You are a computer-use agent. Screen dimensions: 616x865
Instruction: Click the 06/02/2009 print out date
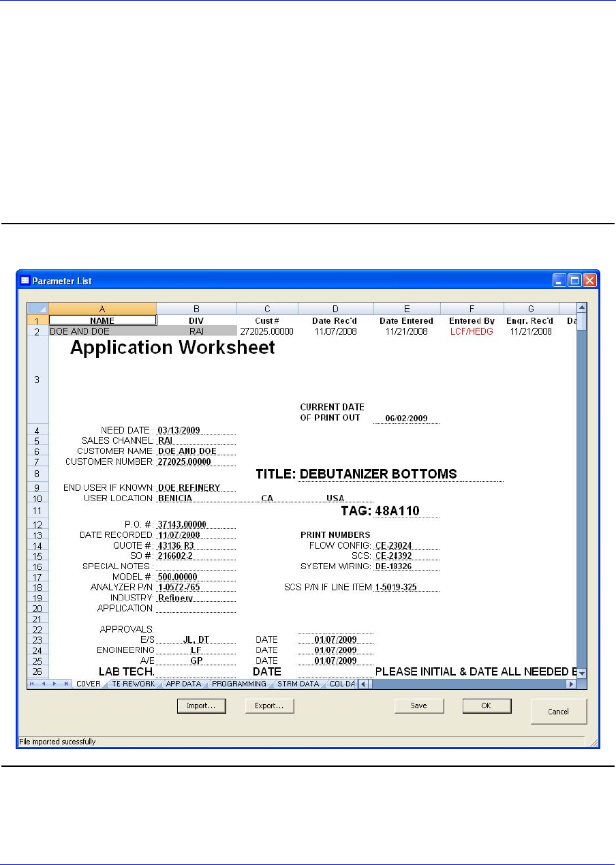point(406,419)
